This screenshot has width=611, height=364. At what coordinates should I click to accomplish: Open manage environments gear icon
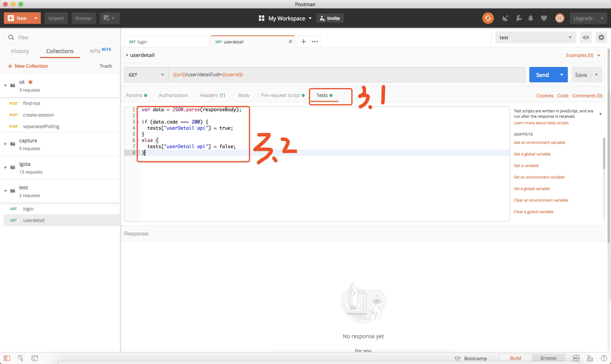601,38
